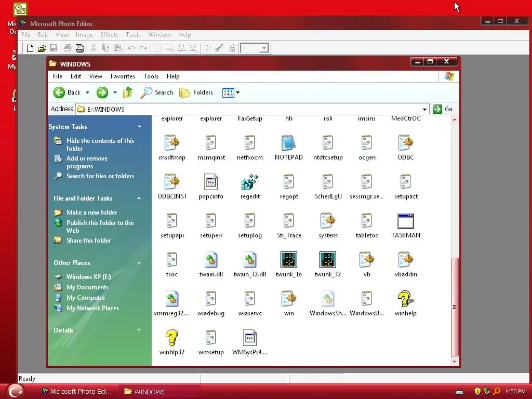
Task: Open Image menu in Photo Editor
Action: (84, 35)
